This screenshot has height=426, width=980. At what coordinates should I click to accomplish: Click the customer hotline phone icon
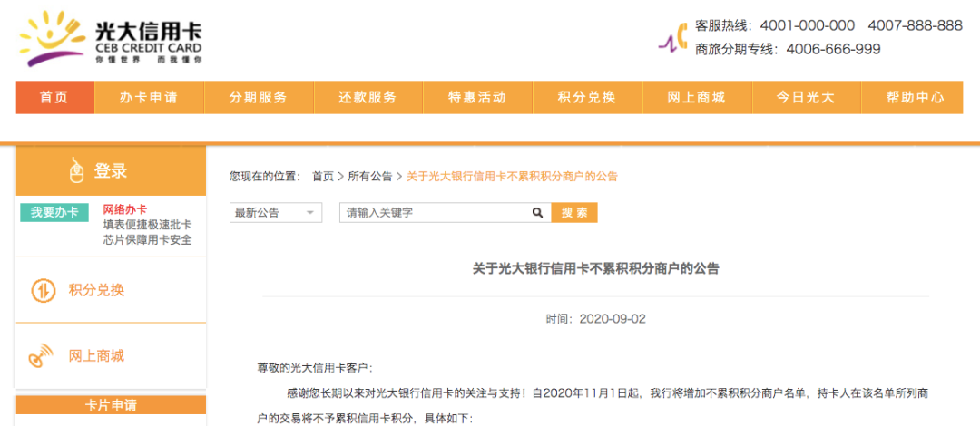[x=673, y=37]
